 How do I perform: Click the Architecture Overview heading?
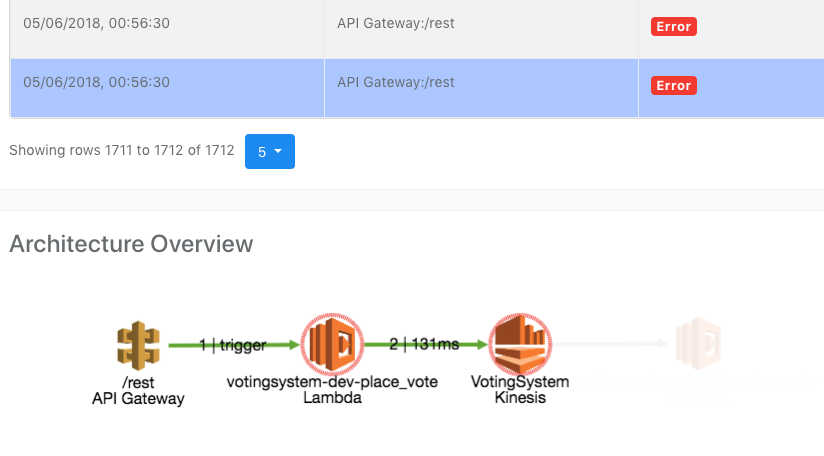coord(131,244)
